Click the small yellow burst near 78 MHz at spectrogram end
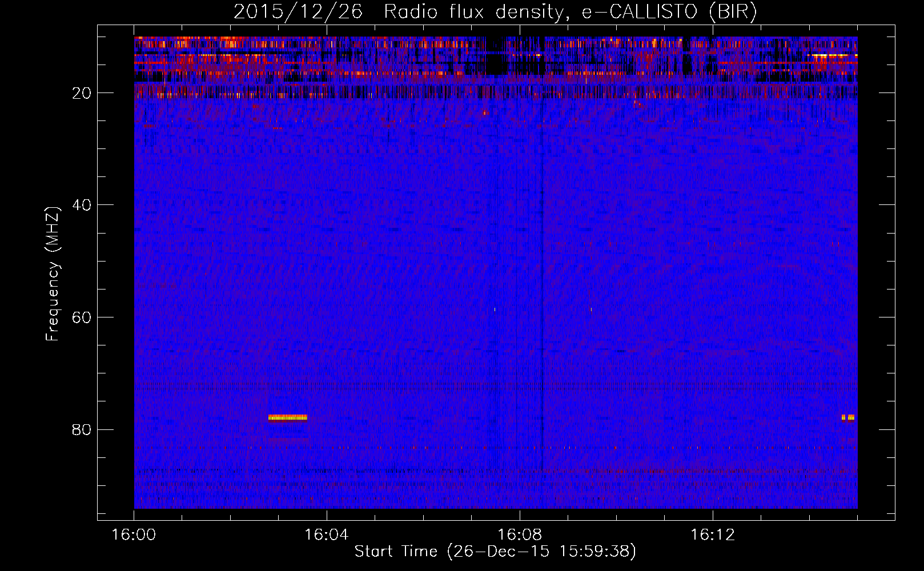This screenshot has height=571, width=924. point(848,417)
